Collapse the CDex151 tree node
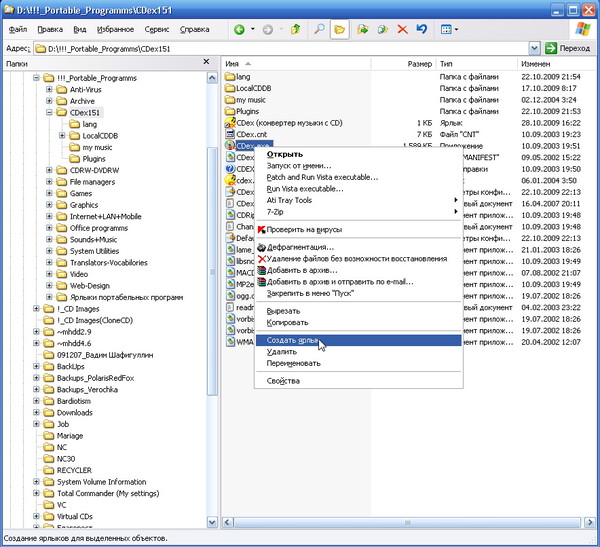 (x=49, y=113)
